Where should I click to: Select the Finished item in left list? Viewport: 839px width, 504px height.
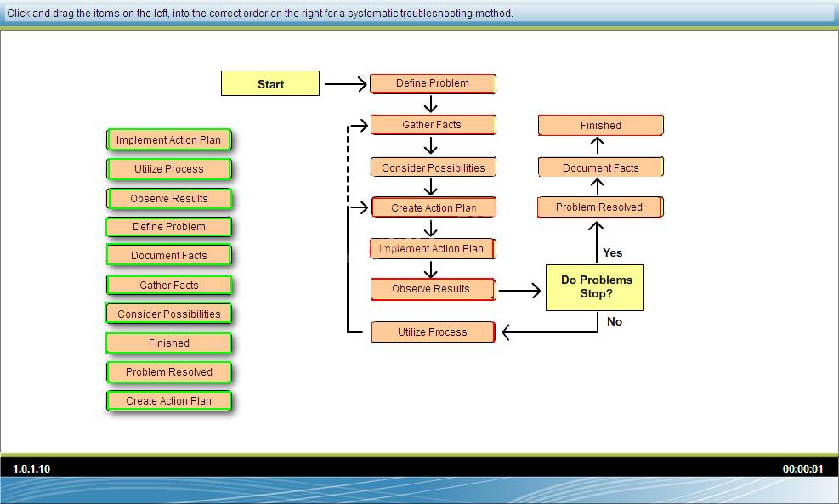[x=169, y=343]
